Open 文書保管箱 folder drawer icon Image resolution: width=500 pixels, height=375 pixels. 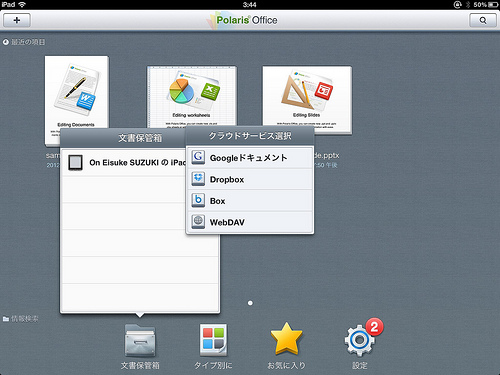coord(140,340)
